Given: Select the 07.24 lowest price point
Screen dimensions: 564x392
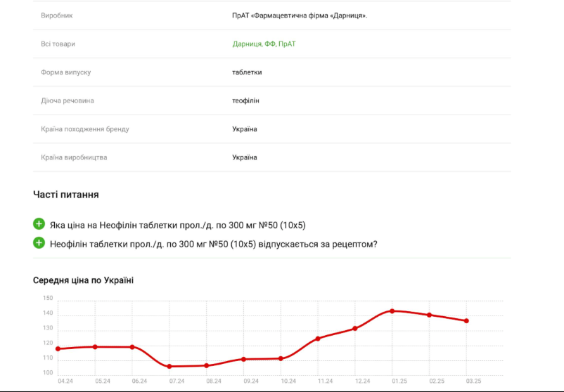Looking at the screenshot, I should [169, 366].
